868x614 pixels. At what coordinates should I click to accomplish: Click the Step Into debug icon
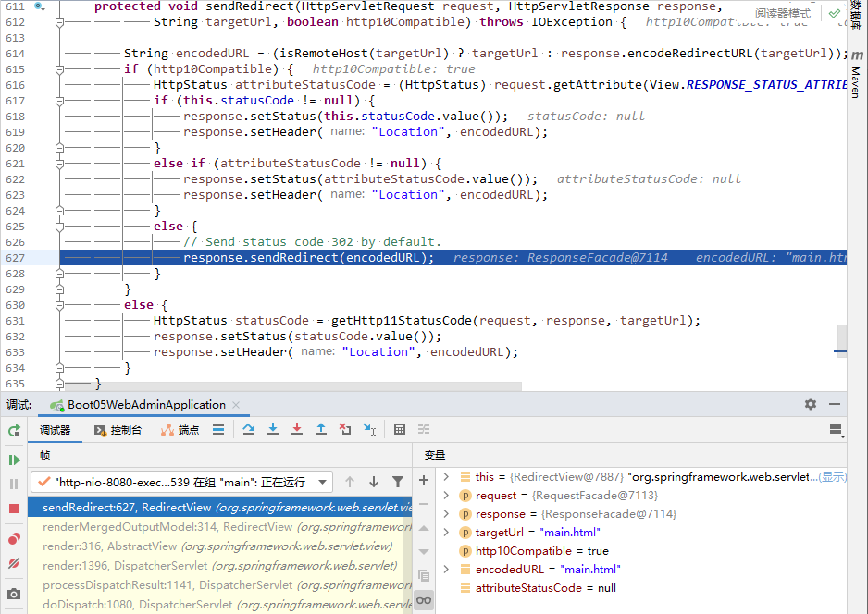pos(273,429)
